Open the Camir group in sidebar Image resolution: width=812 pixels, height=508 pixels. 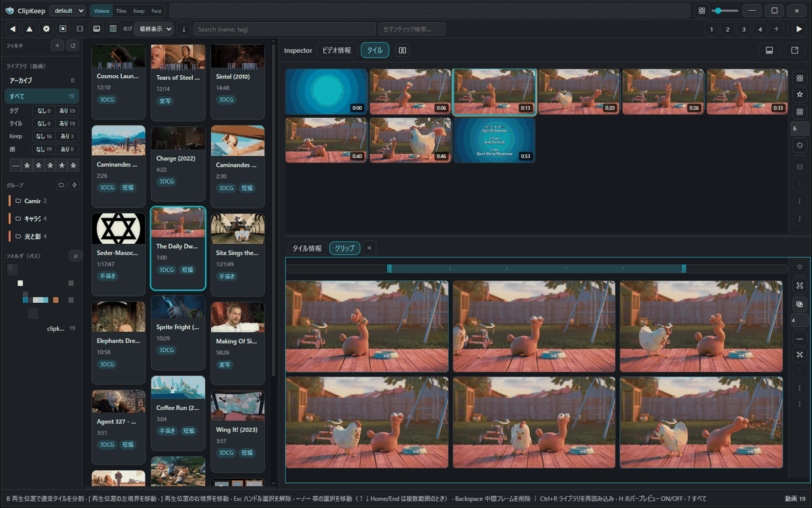tap(41, 201)
